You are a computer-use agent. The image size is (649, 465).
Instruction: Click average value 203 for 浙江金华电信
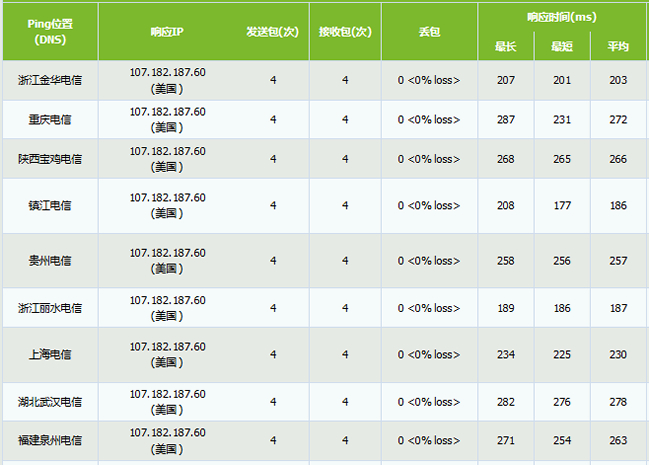[x=618, y=80]
